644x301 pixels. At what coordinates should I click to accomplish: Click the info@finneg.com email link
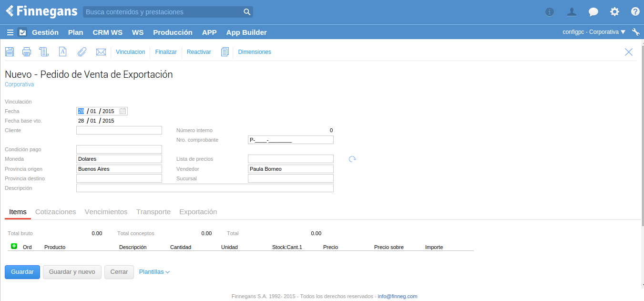coord(397,296)
